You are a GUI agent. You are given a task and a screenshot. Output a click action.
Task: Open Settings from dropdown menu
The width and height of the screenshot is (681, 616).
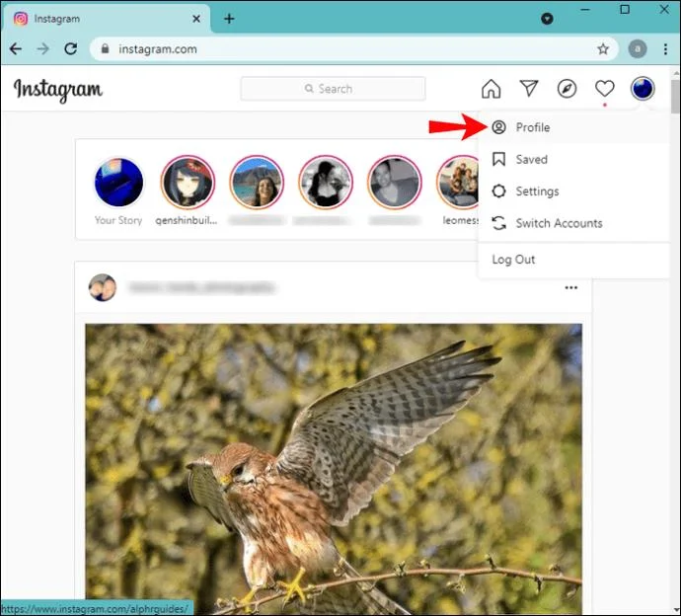(x=573, y=192)
